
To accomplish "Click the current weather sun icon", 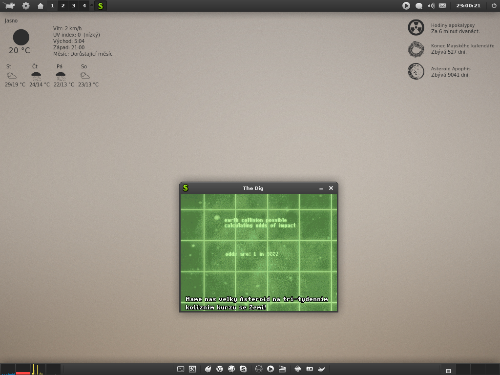I will click(21, 37).
